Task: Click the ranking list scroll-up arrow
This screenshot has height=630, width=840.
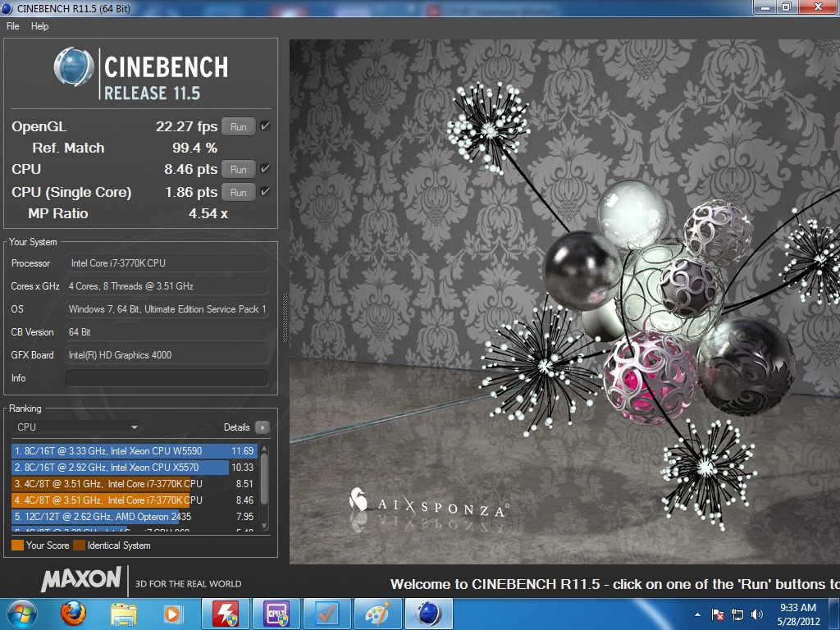Action: tap(264, 449)
